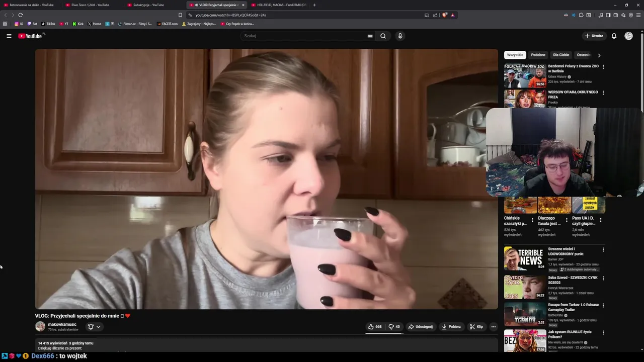Open the browser main hamburger menu
644x362 pixels.
point(639,15)
